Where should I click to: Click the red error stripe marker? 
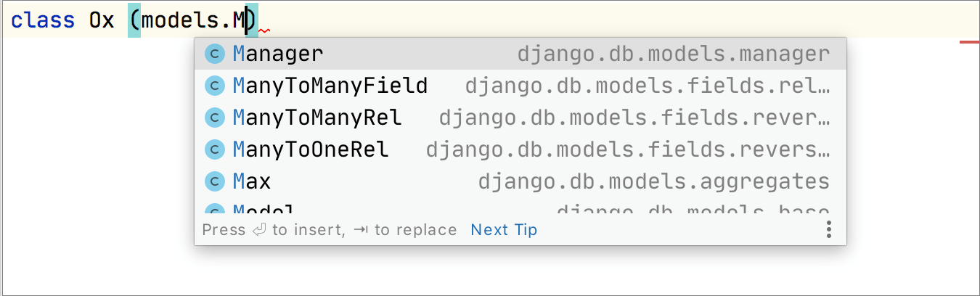pyautogui.click(x=969, y=42)
